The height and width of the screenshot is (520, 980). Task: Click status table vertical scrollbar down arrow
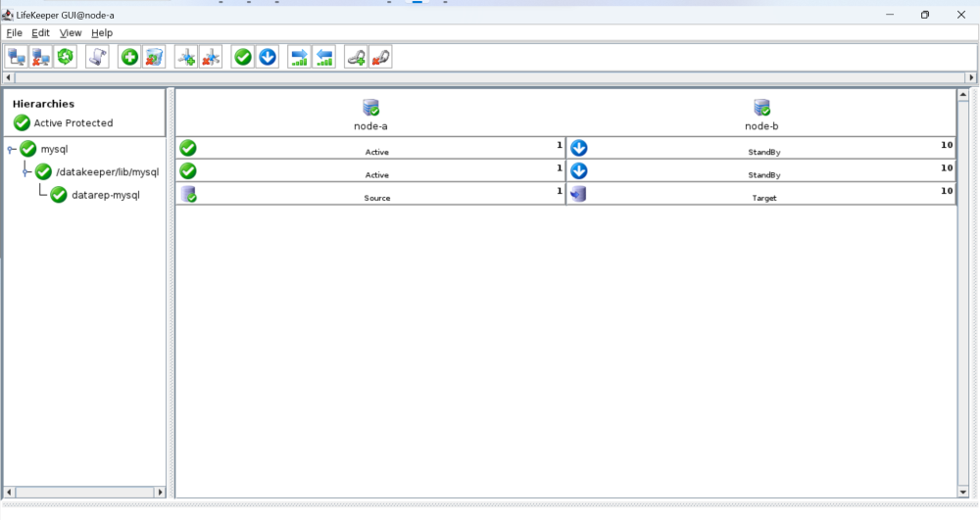[x=963, y=492]
